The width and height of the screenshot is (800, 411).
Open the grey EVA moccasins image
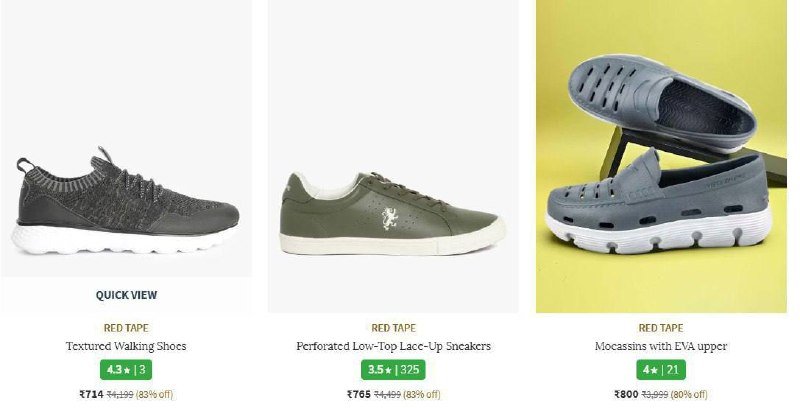point(661,156)
